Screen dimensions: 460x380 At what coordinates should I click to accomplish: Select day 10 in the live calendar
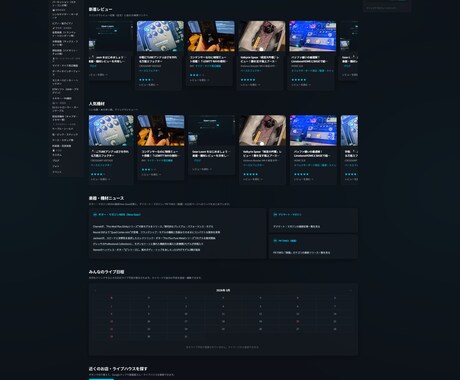pyautogui.click(x=186, y=314)
